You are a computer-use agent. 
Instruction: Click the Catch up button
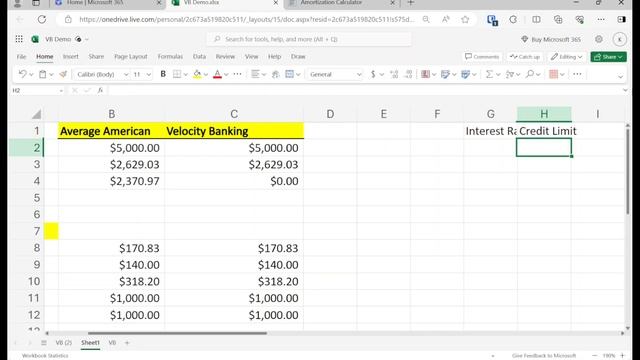525,57
